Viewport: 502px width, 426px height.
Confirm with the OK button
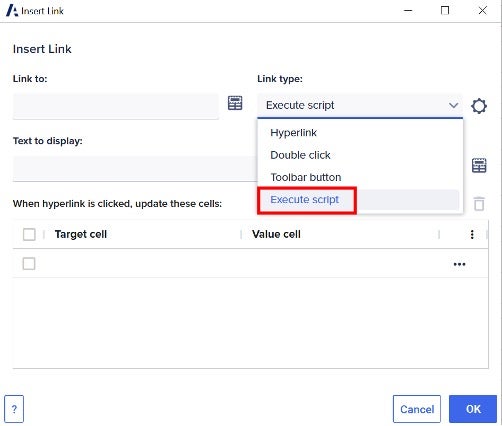pyautogui.click(x=473, y=409)
